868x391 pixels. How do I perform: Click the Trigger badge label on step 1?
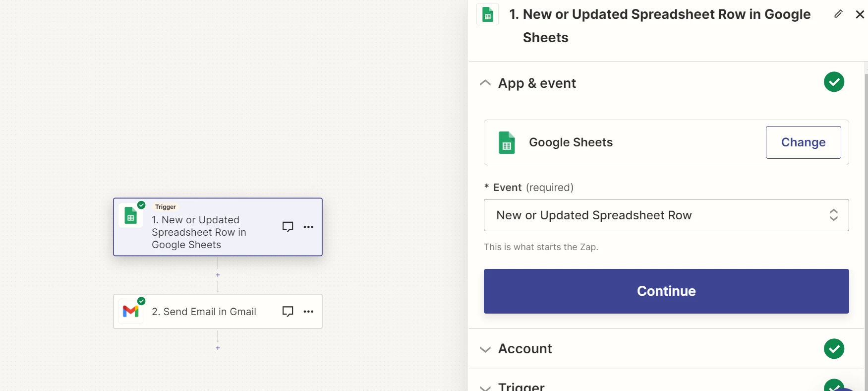pos(165,207)
